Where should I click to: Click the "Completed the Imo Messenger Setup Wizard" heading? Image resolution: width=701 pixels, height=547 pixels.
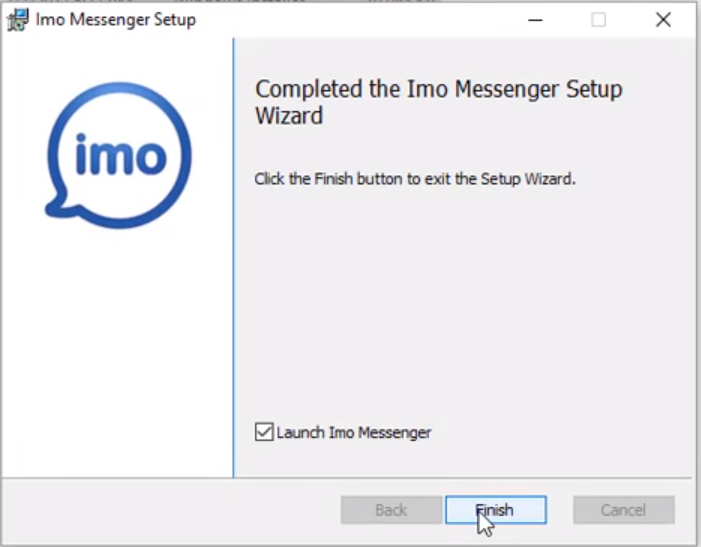pyautogui.click(x=438, y=102)
